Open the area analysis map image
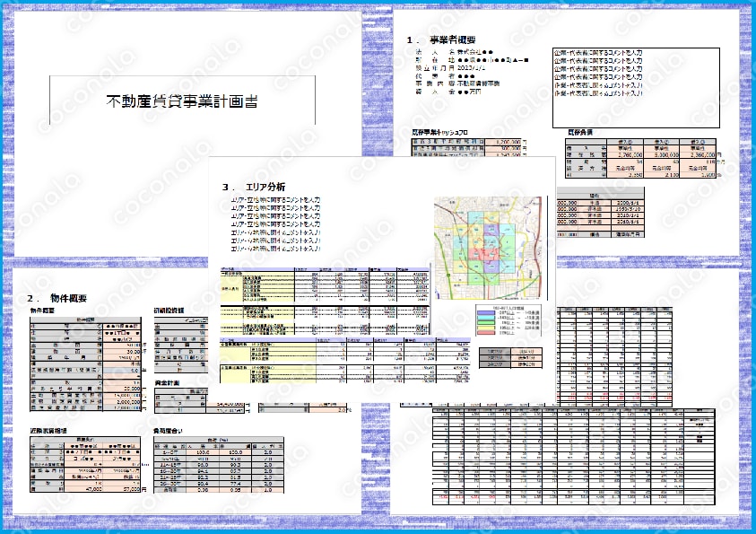Image resolution: width=756 pixels, height=534 pixels. pos(488,248)
